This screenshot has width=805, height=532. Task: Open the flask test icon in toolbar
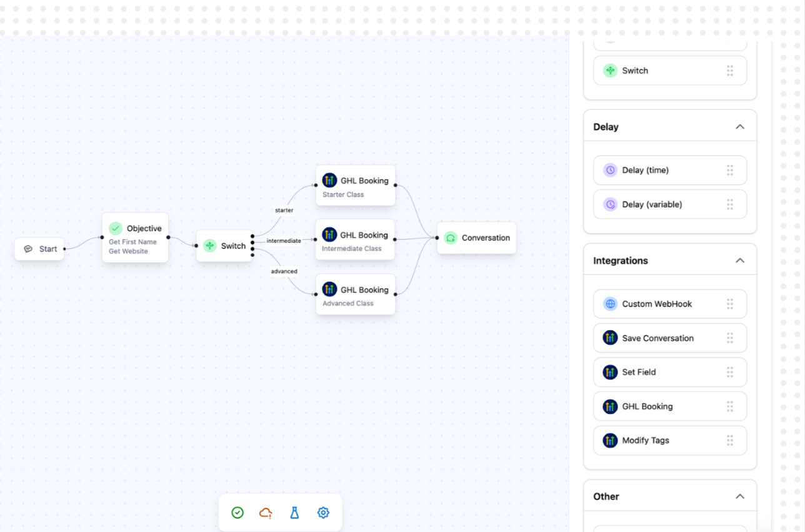click(294, 513)
